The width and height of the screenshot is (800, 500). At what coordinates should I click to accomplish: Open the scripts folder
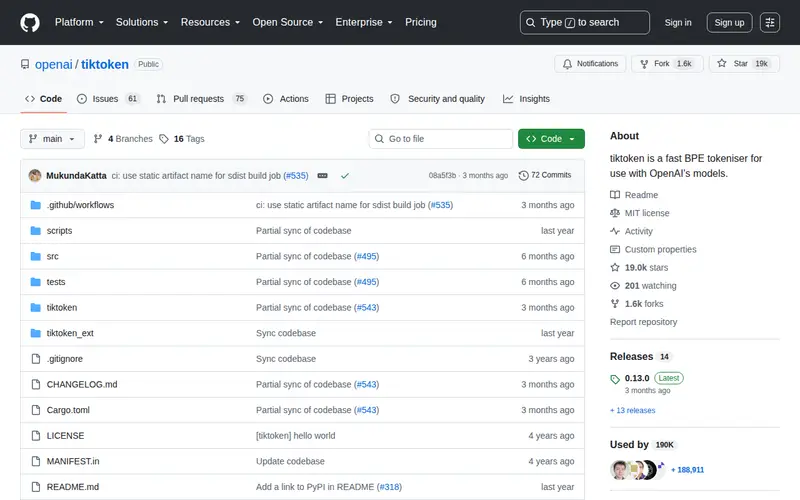pos(59,231)
